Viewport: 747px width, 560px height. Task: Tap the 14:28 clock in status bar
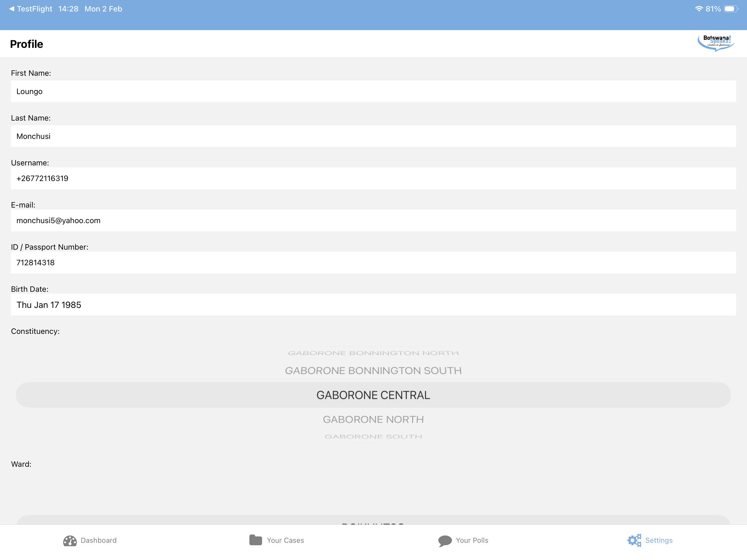tap(68, 9)
